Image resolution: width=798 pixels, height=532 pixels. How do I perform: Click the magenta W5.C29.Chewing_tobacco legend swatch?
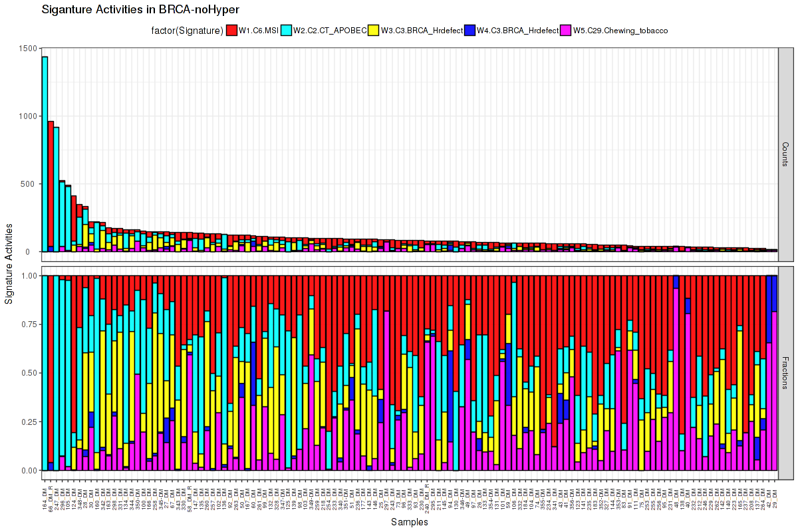[566, 31]
